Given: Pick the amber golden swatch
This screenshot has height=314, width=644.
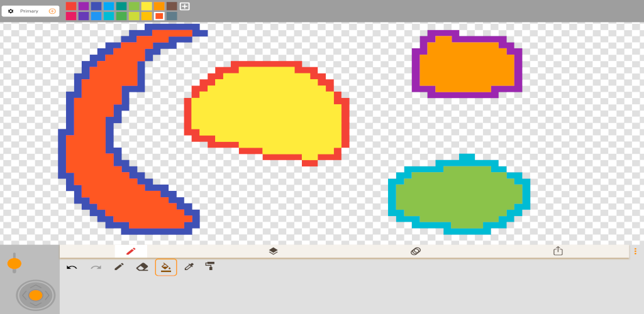Looking at the screenshot, I should (x=147, y=16).
